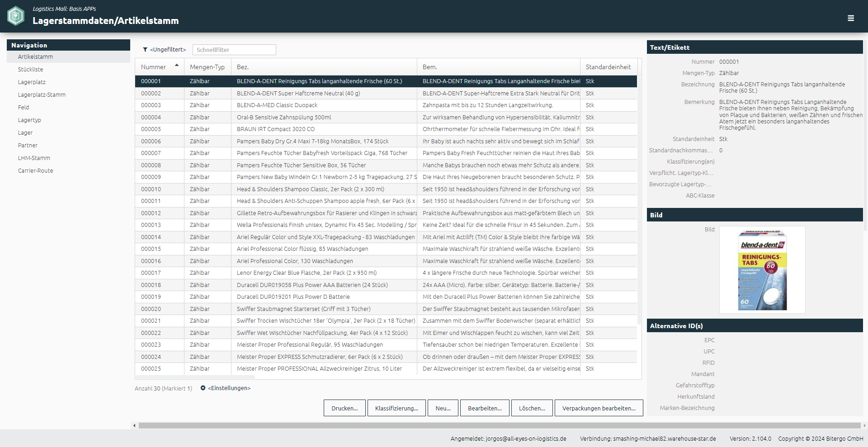Select row 000022 Swiffer Wet Wischtücher

tap(386, 333)
